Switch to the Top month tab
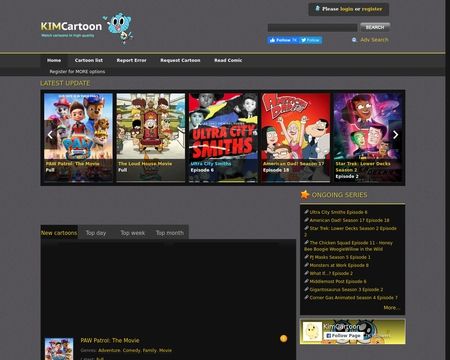 pos(170,233)
